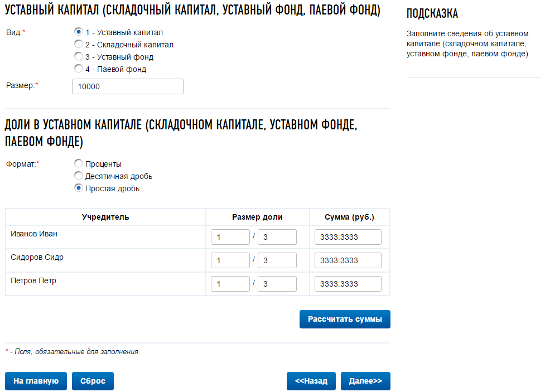
Task: Reset the form with the "Сброс" button
Action: (x=92, y=381)
